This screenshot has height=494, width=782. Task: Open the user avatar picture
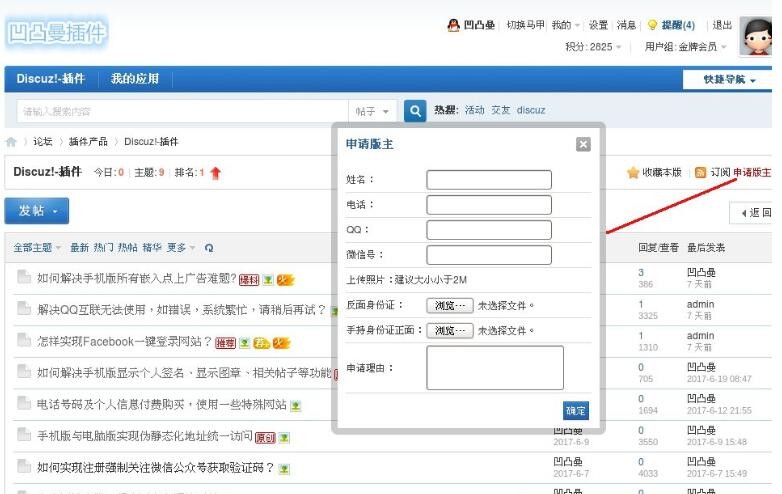(x=756, y=36)
